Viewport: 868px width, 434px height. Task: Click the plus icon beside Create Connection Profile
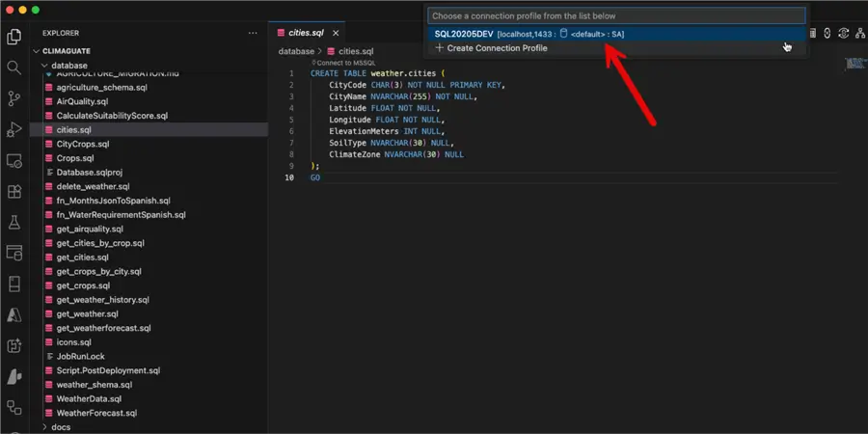click(440, 48)
